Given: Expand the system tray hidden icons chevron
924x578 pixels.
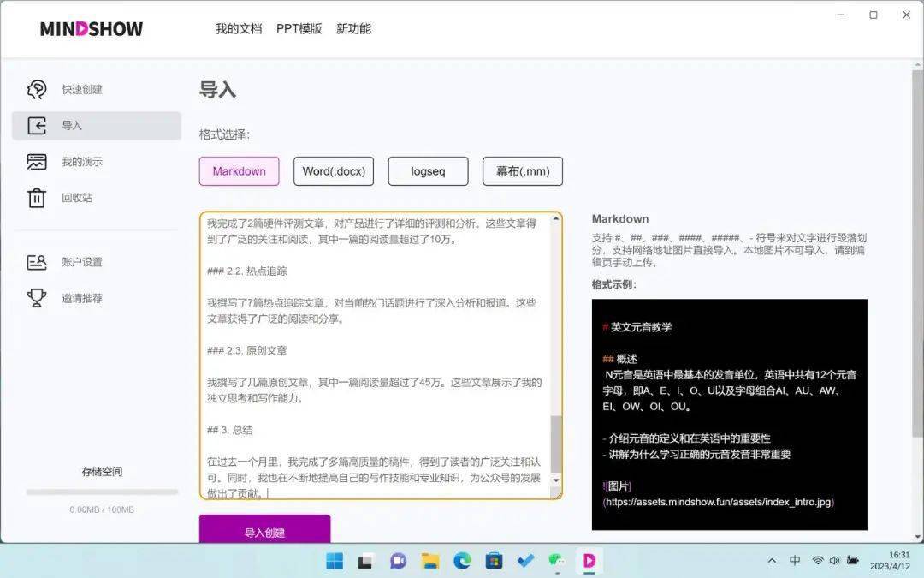Looking at the screenshot, I should (772, 561).
